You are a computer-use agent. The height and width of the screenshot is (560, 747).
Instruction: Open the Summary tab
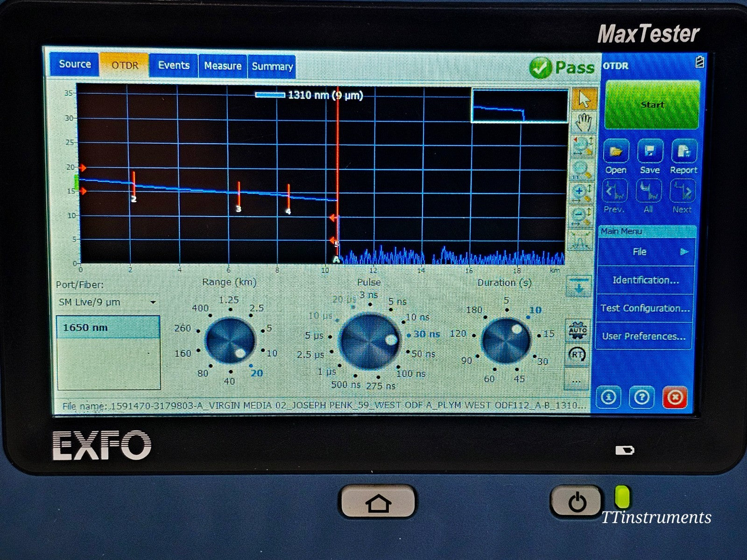(x=272, y=67)
